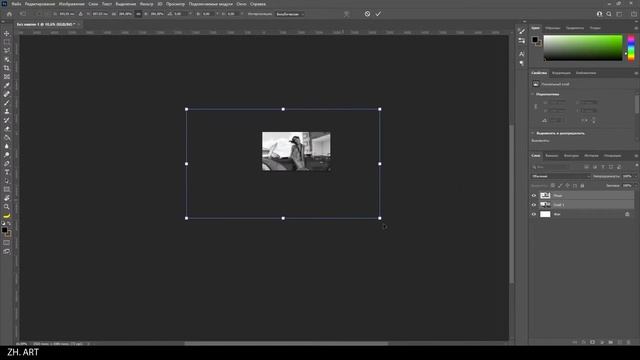The height and width of the screenshot is (360, 640).
Task: Open the search icon at top right
Action: pos(609,14)
